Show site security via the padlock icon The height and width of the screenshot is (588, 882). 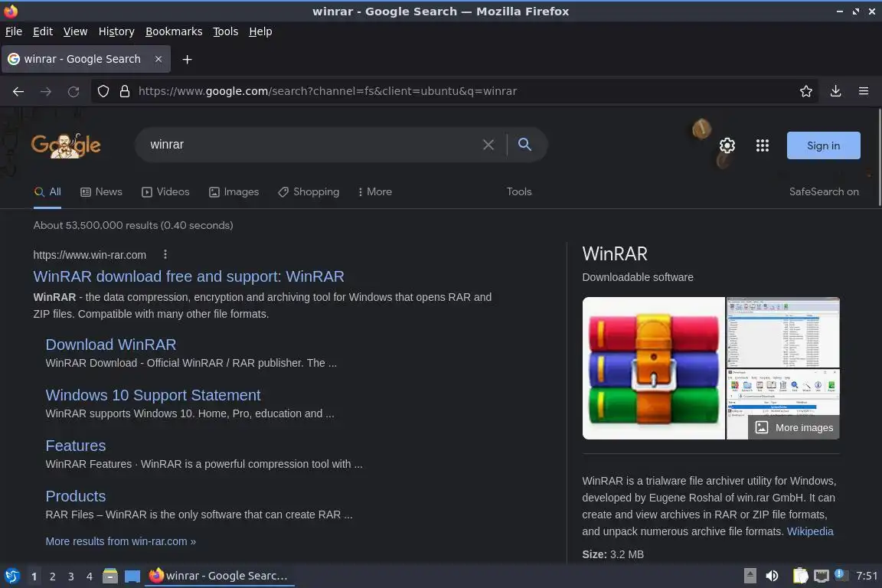125,91
